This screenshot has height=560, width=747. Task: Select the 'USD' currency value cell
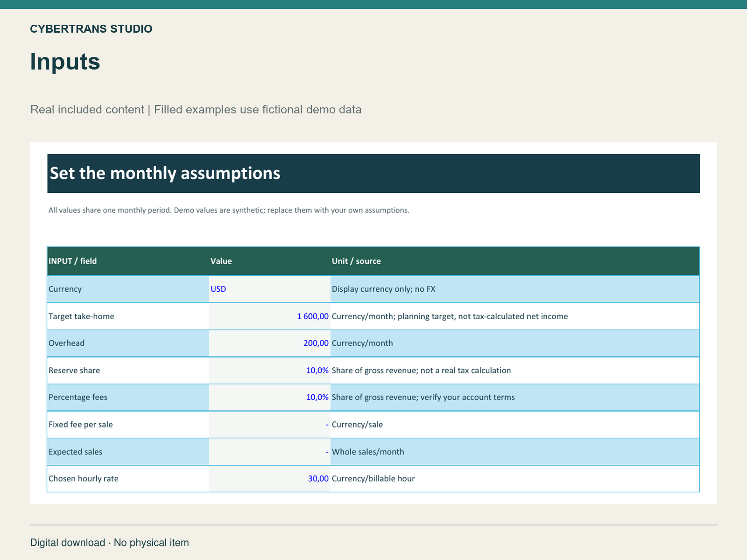[270, 289]
